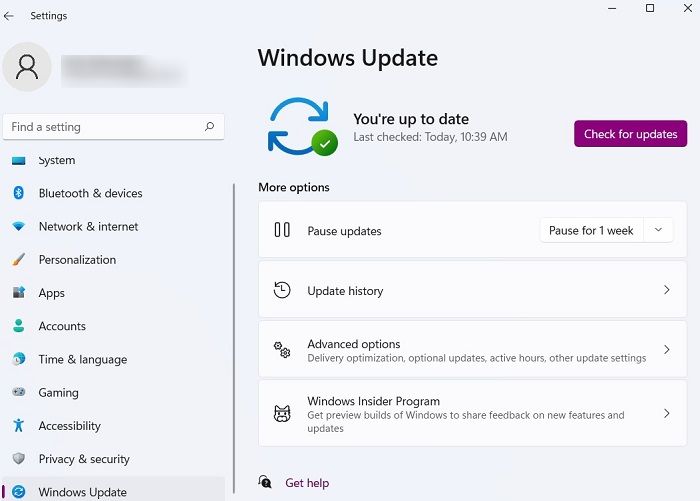Click the Time & language globe icon
Screen dimensions: 700x501
point(18,359)
